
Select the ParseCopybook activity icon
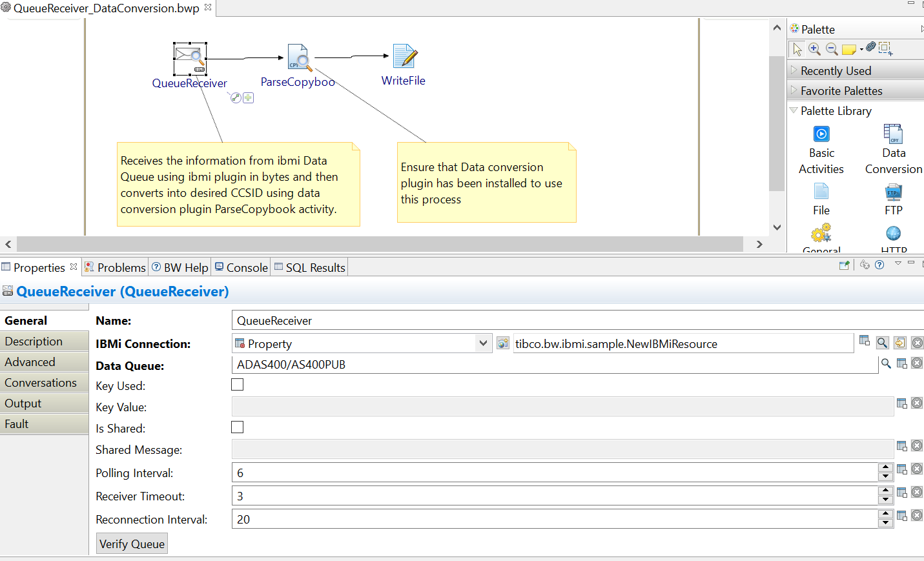pos(300,57)
